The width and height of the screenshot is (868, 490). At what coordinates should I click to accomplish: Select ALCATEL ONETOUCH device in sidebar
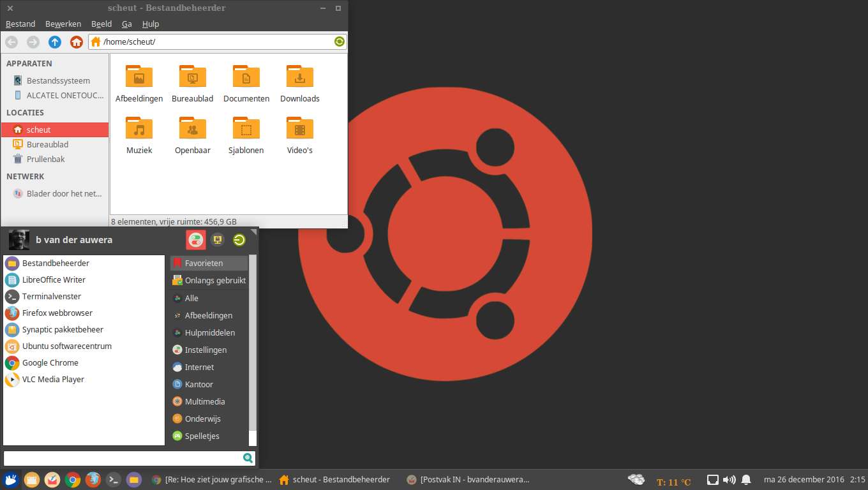pyautogui.click(x=55, y=95)
